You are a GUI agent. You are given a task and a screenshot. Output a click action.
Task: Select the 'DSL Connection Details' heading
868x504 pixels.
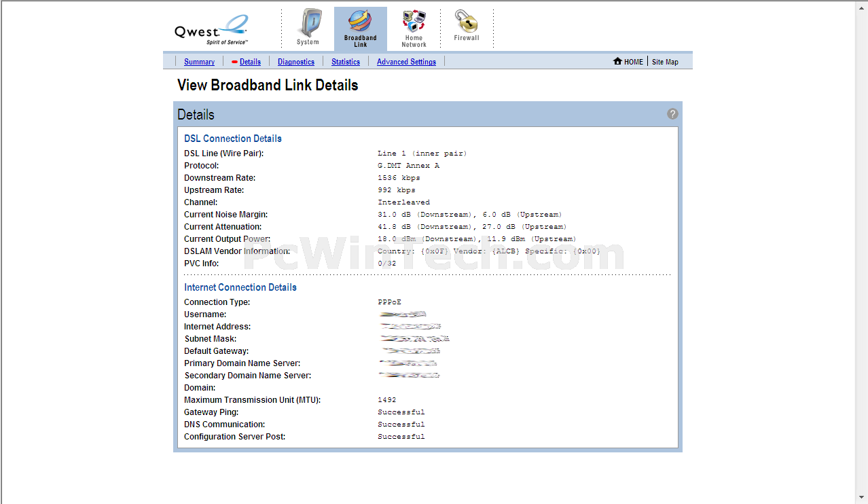pos(233,139)
